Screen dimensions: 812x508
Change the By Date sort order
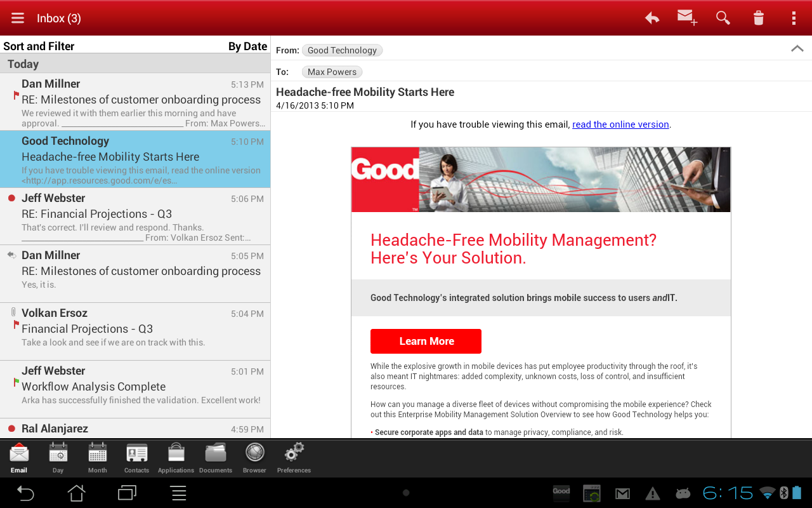pyautogui.click(x=247, y=46)
